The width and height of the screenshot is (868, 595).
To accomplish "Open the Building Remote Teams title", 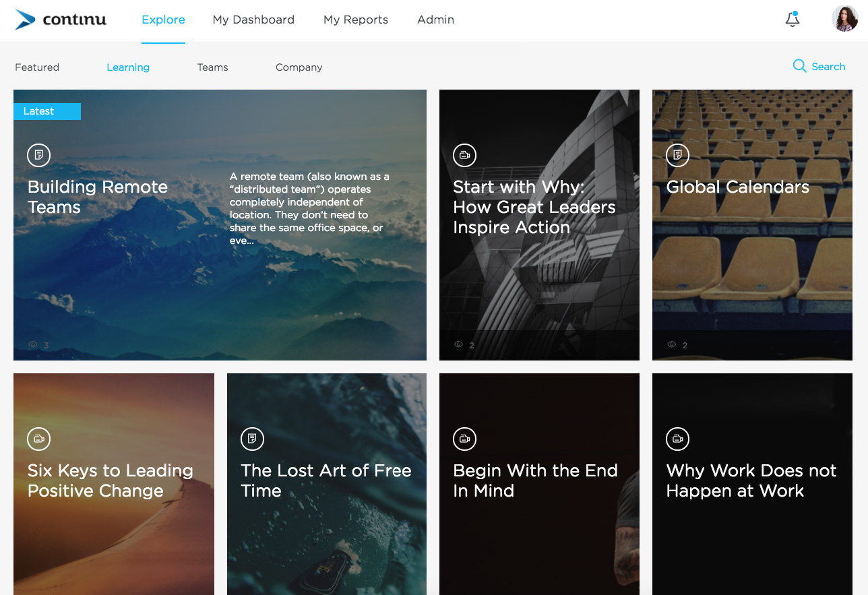I will coord(98,197).
